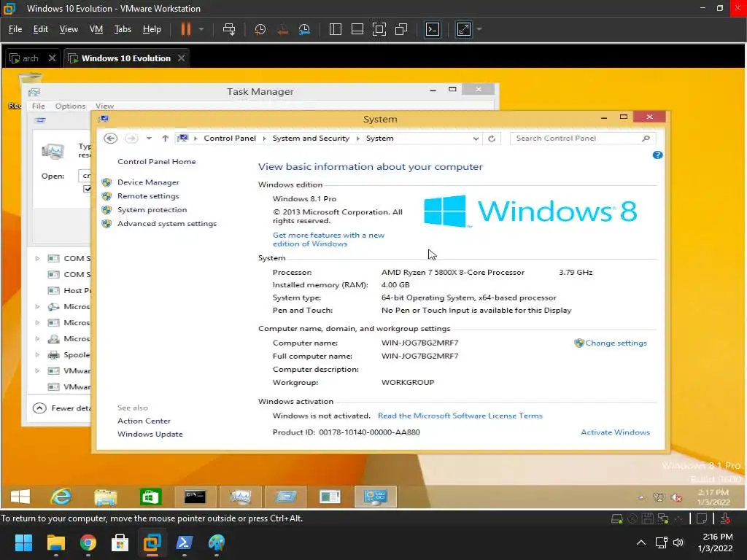Screen dimensions: 747x560
Task: Open PowerShell from host taskbar
Action: click(185, 542)
